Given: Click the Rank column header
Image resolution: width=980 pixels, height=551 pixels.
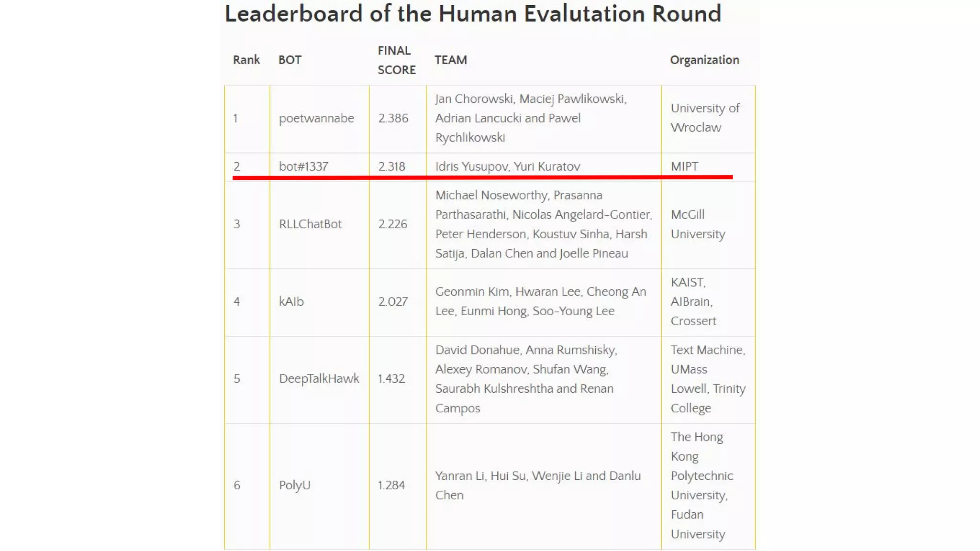Looking at the screenshot, I should 246,60.
